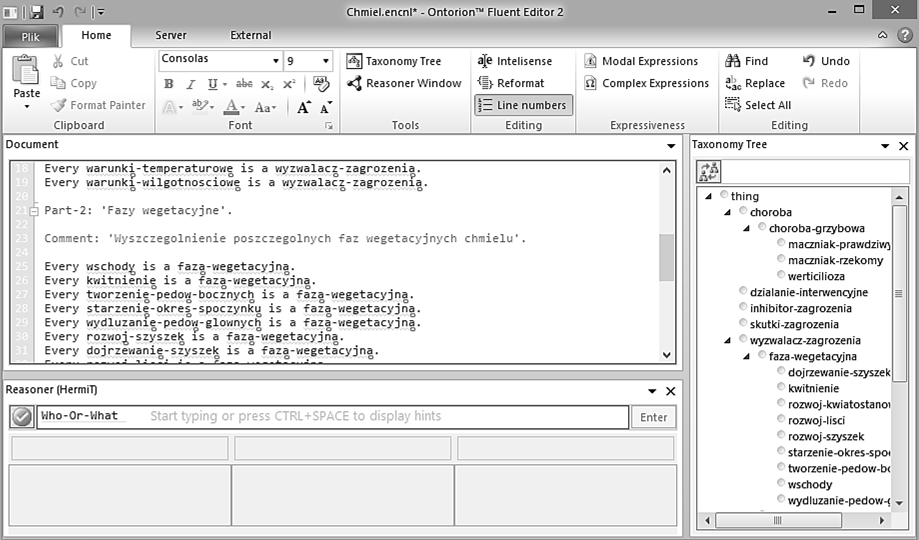Close the Reasoner (HermiT) panel
The height and width of the screenshot is (540, 919).
[x=670, y=390]
